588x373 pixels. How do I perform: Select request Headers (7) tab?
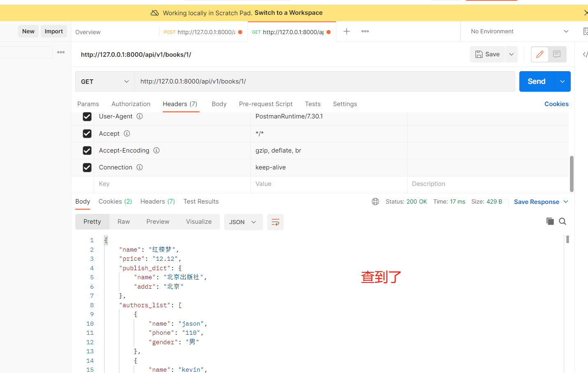pos(180,104)
